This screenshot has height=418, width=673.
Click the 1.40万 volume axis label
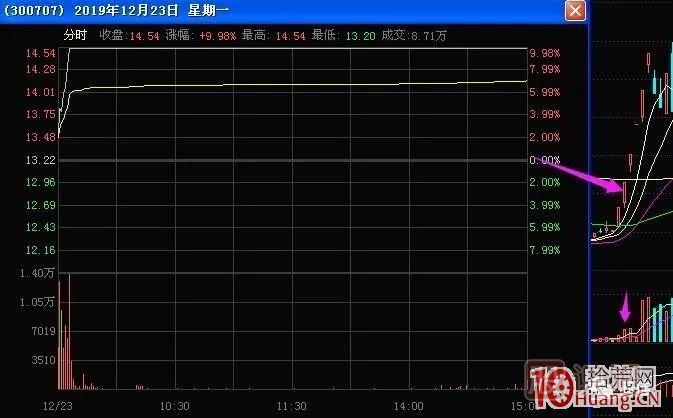pos(40,273)
